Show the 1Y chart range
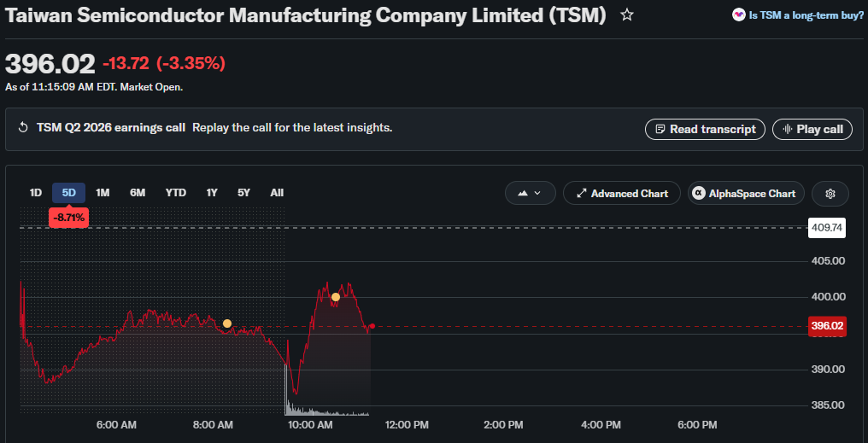Viewport: 868px width, 443px height. (x=212, y=193)
